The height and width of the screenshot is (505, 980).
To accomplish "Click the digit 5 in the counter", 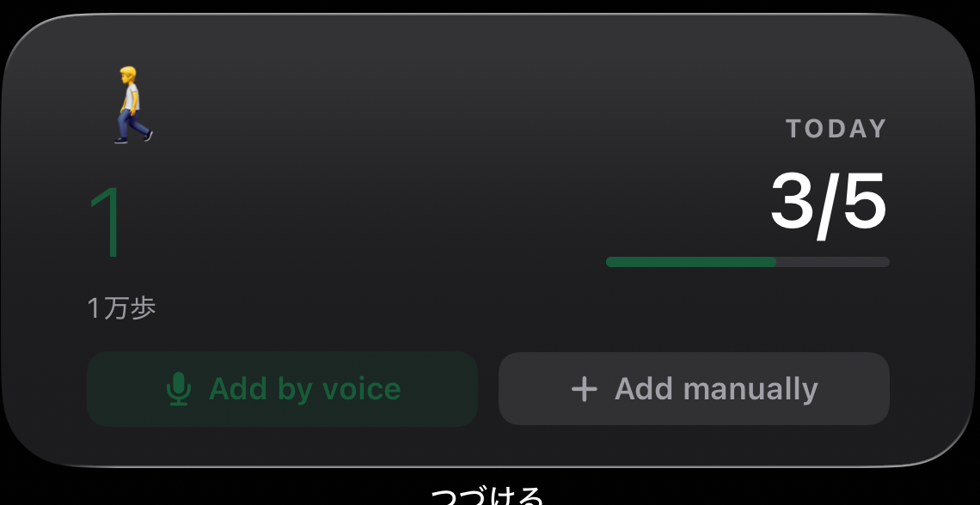I will point(865,201).
